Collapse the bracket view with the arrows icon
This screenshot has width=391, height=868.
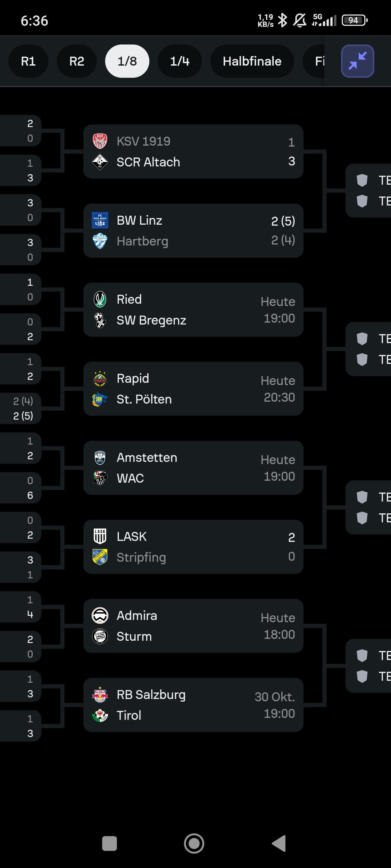click(x=357, y=61)
